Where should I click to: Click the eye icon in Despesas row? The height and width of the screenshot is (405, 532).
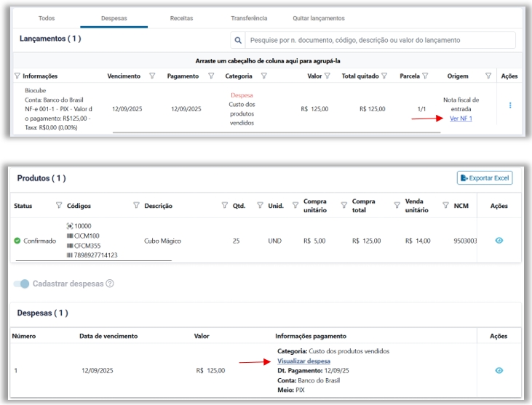499,371
